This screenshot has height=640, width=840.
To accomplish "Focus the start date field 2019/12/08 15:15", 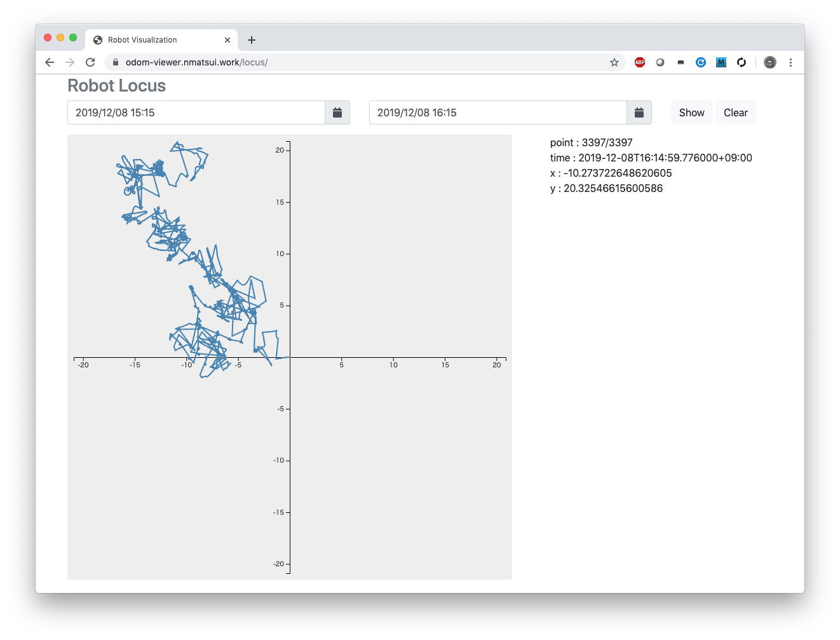I will click(196, 112).
